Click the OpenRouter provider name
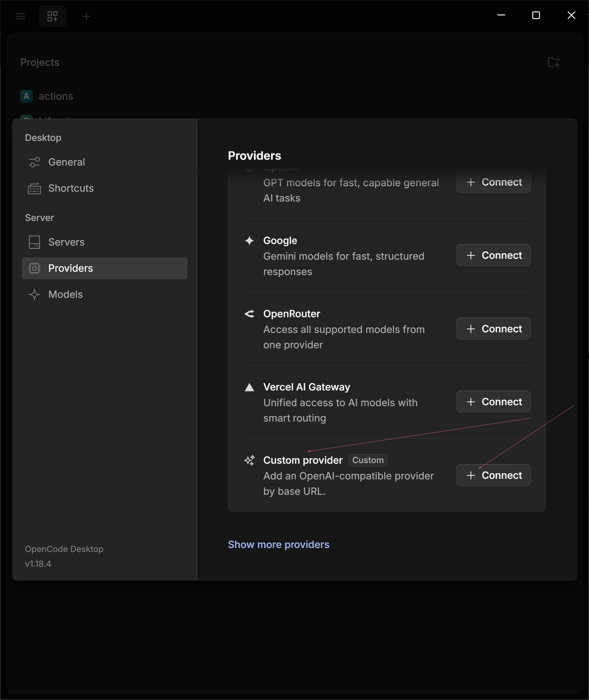This screenshot has height=700, width=589. click(292, 314)
